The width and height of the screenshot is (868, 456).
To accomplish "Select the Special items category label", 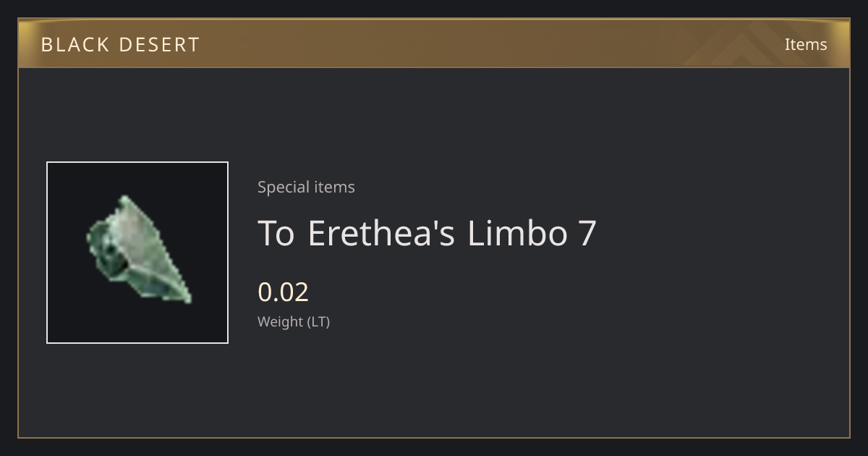I will (x=306, y=187).
